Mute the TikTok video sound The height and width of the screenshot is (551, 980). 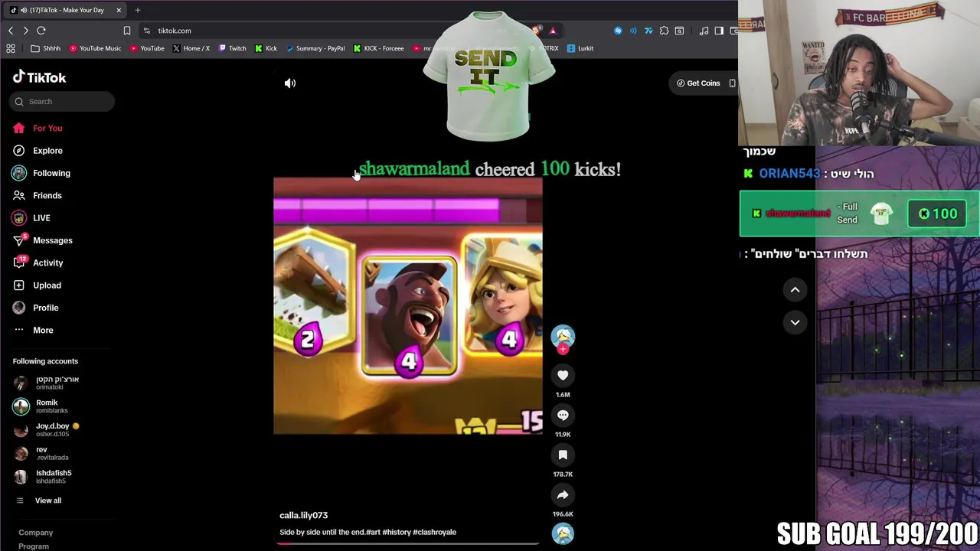tap(290, 83)
